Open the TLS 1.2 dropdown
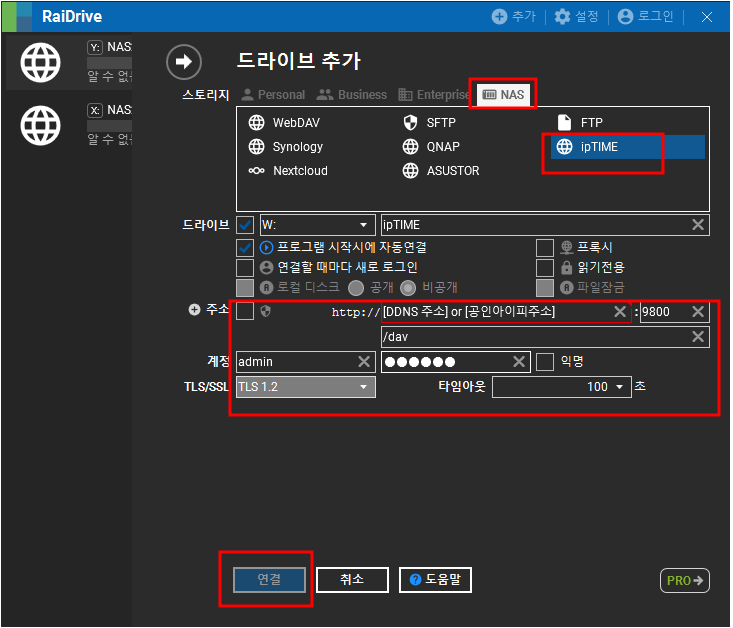Screen dimensions: 733x628 tap(306, 387)
